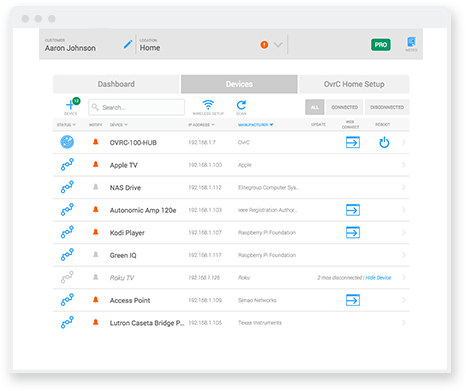Click the Lutron Caseta Bridge status icon

tap(67, 322)
